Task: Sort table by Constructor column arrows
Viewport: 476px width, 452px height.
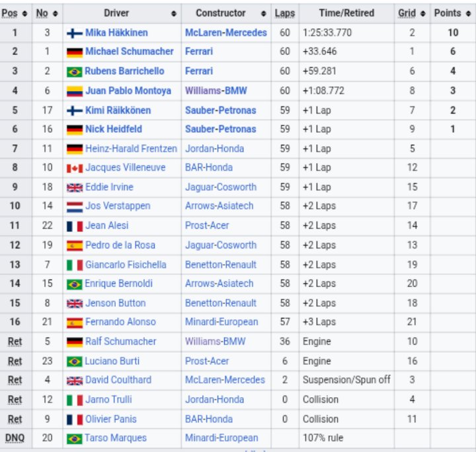Action: [x=264, y=13]
